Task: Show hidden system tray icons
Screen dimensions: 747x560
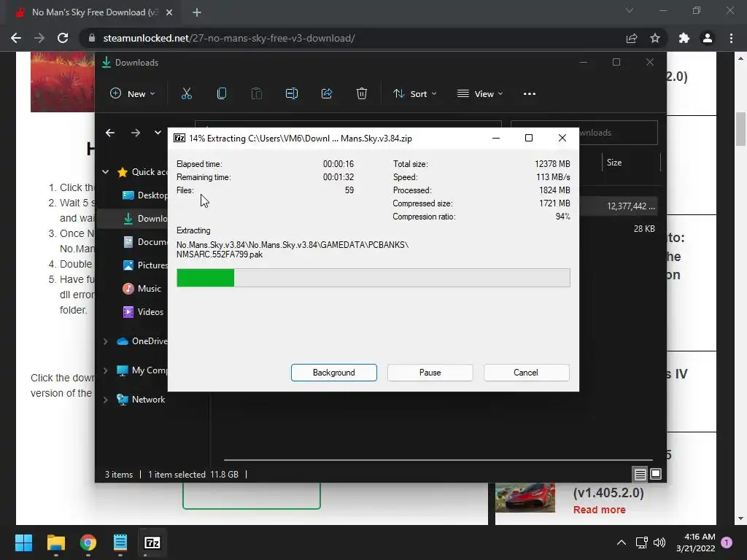Action: click(622, 542)
